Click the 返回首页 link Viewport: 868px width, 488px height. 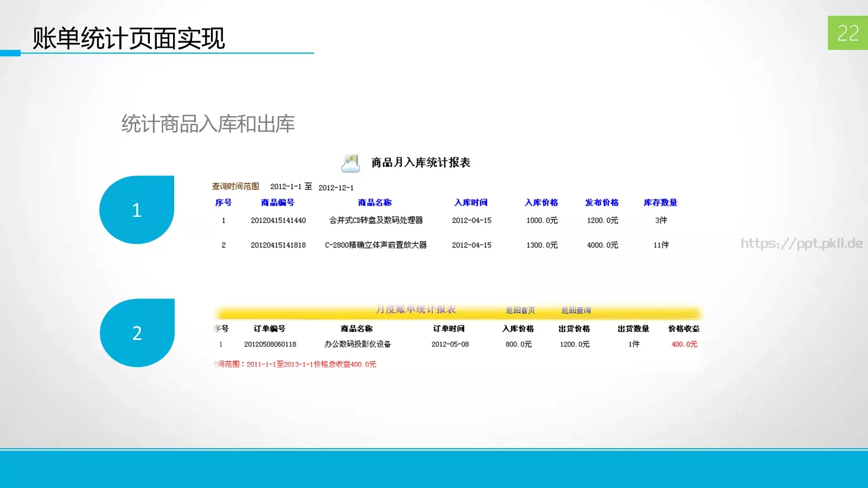520,310
